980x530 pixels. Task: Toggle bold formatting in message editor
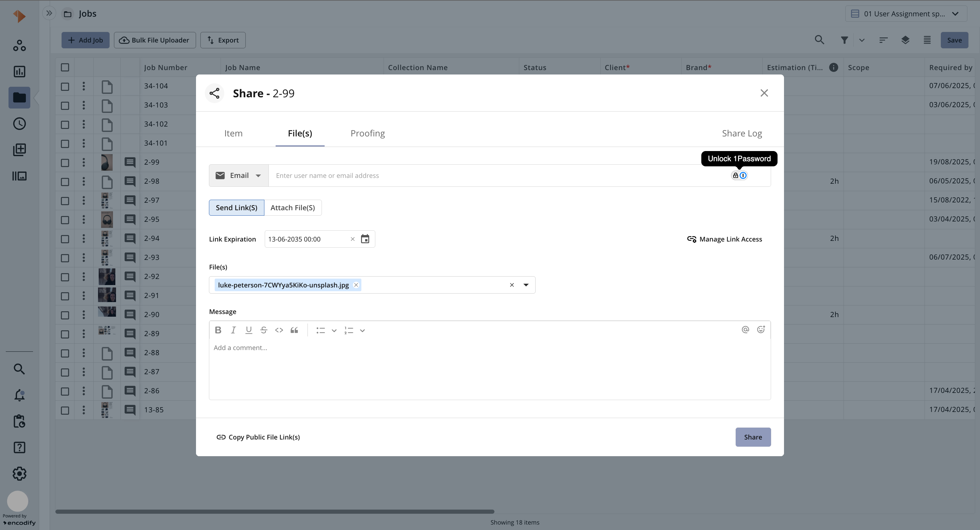[x=218, y=330]
